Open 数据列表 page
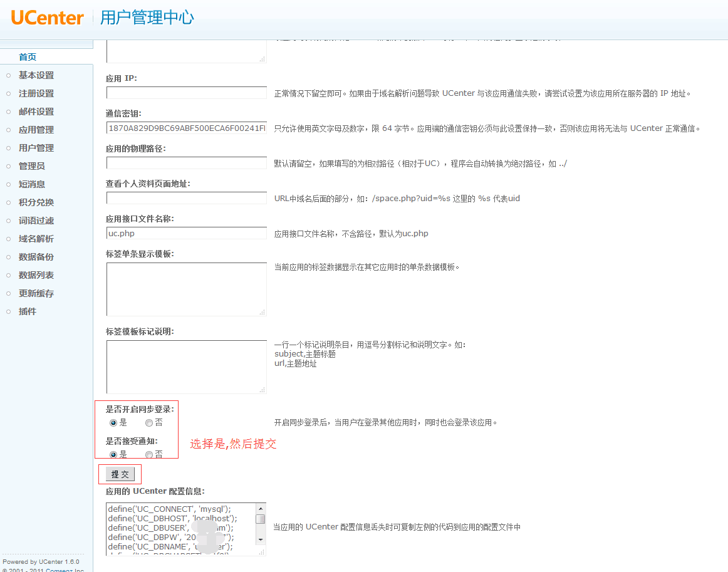 coord(36,275)
